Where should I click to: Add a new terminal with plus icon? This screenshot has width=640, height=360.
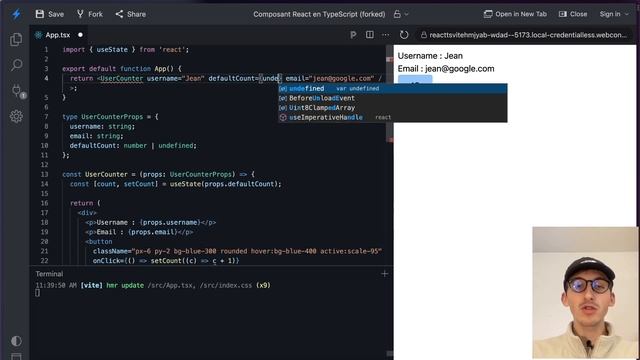tap(384, 274)
